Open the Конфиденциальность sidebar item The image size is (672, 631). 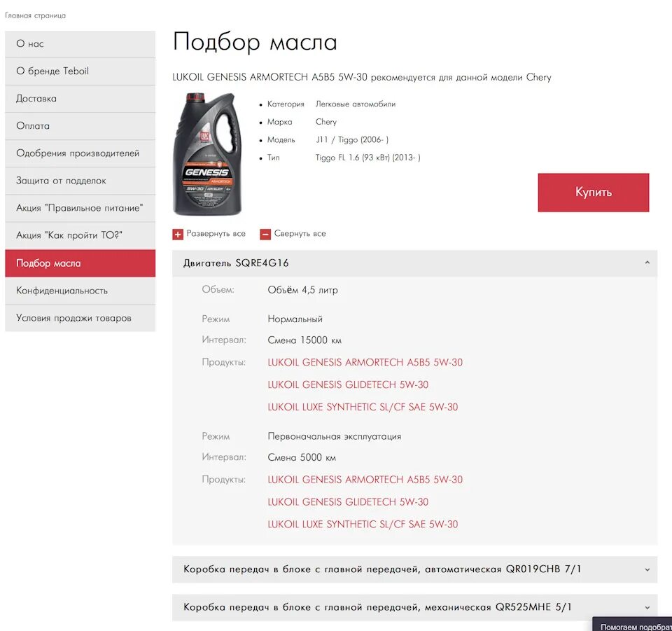pyautogui.click(x=80, y=291)
